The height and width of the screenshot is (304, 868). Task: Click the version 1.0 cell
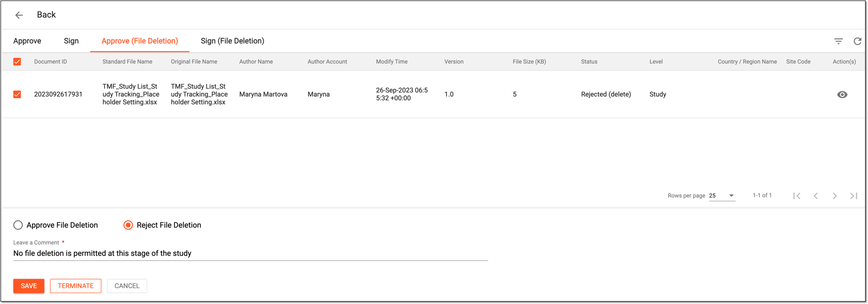tap(449, 94)
